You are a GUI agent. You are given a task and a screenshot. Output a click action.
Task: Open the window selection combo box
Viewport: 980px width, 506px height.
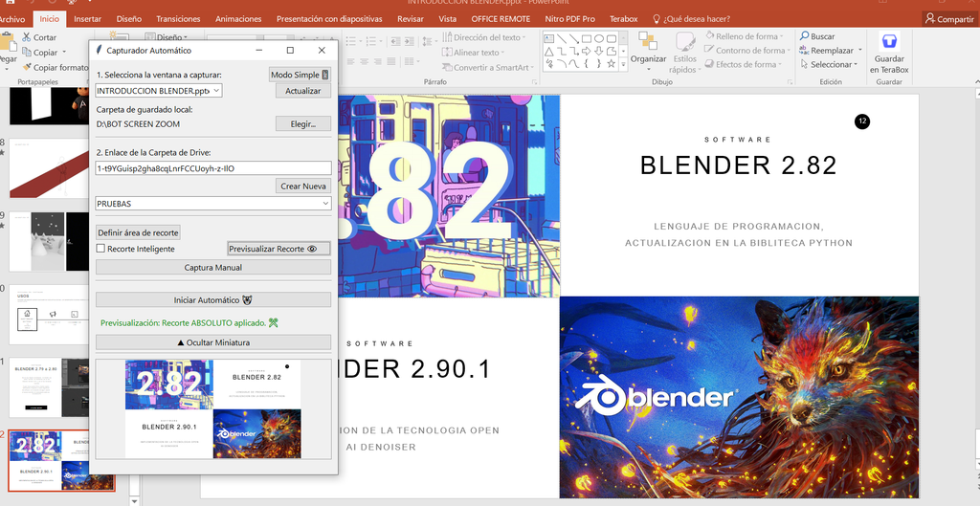159,91
